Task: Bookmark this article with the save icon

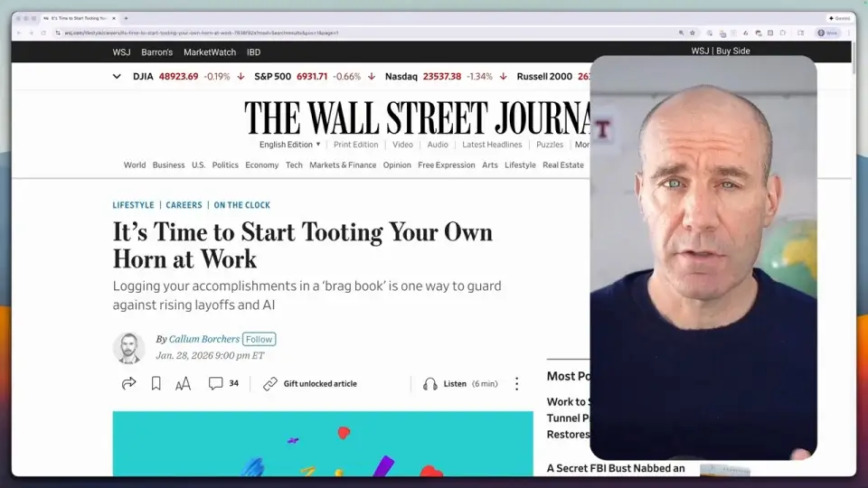Action: click(x=156, y=384)
